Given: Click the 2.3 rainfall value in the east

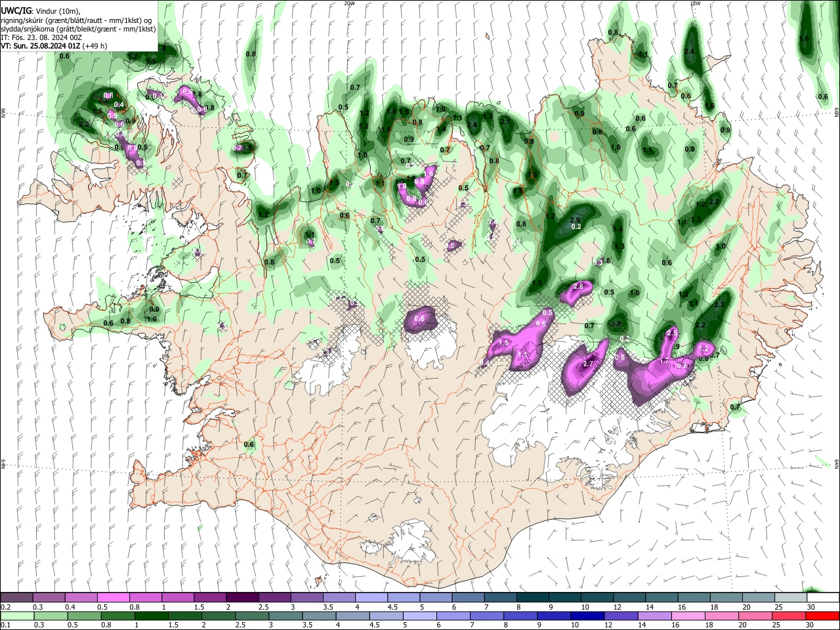Looking at the screenshot, I should point(719,304).
